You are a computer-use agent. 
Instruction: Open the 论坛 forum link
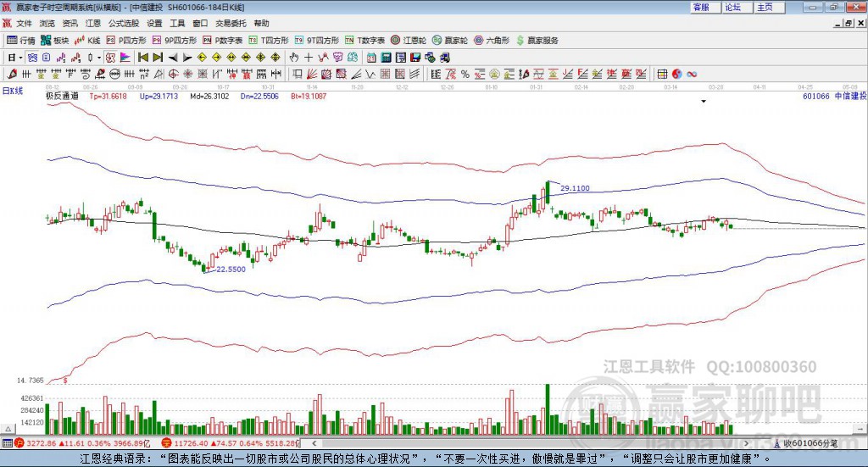(x=732, y=7)
